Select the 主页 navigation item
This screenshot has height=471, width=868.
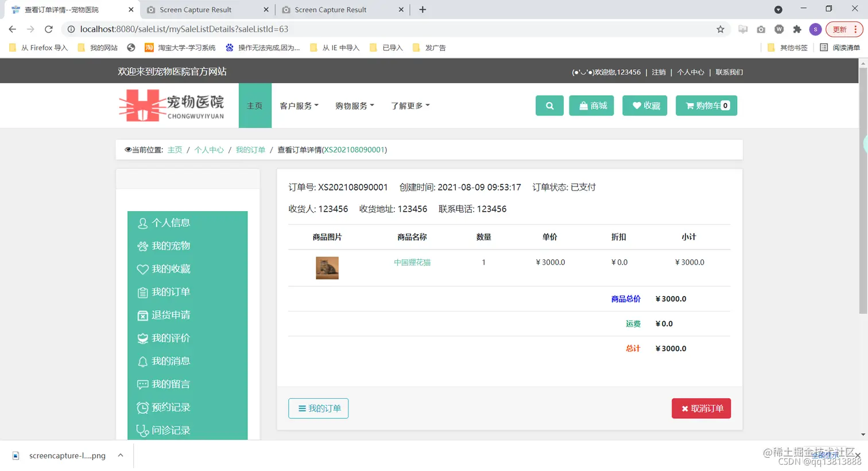[254, 106]
